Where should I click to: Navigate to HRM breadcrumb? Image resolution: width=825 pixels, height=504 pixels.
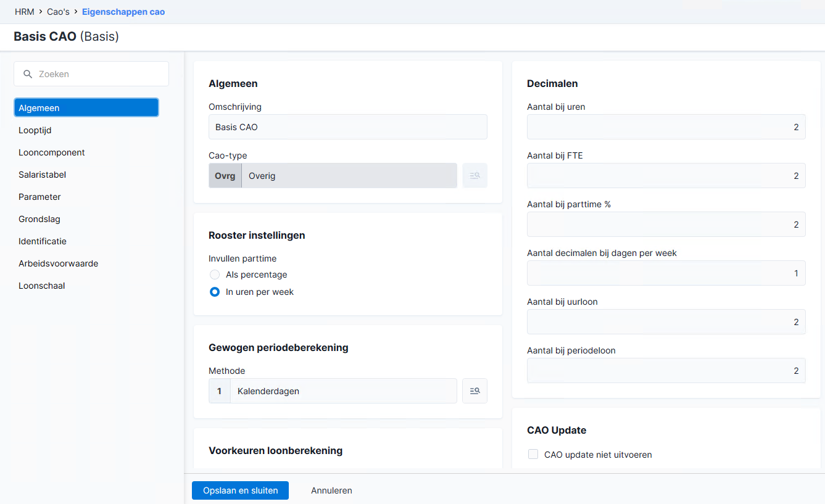point(25,12)
